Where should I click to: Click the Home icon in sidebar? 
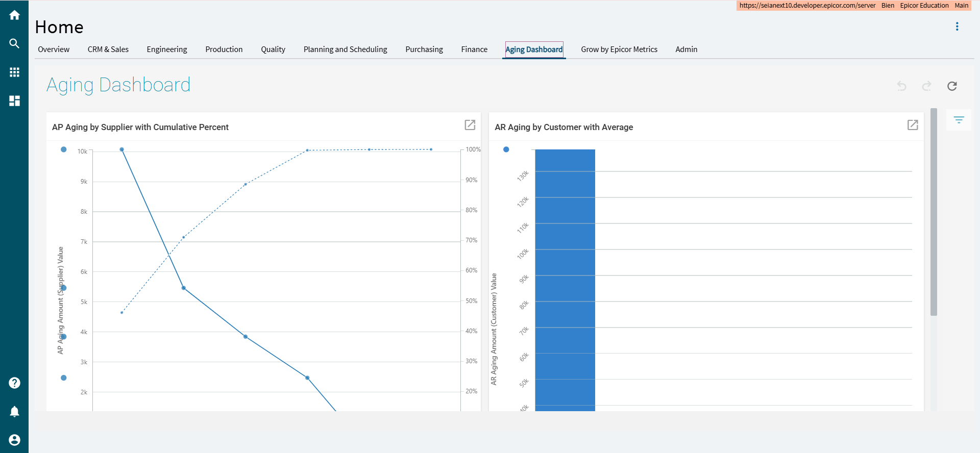[x=14, y=15]
